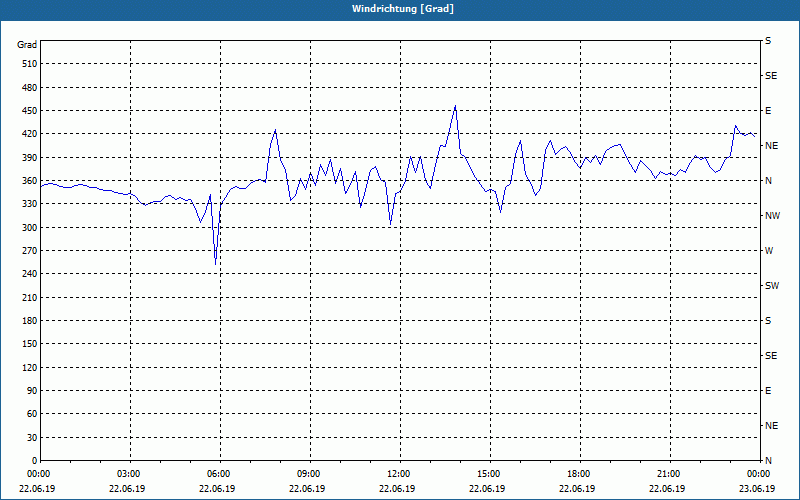Select the 390 y-axis value
This screenshot has width=800, height=500.
[x=29, y=158]
